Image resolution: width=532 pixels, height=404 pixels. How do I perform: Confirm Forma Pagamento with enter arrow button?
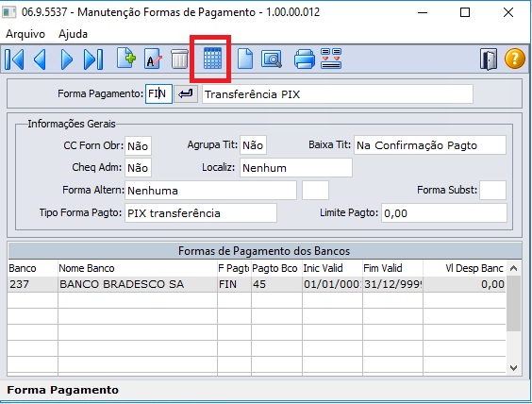coord(186,94)
